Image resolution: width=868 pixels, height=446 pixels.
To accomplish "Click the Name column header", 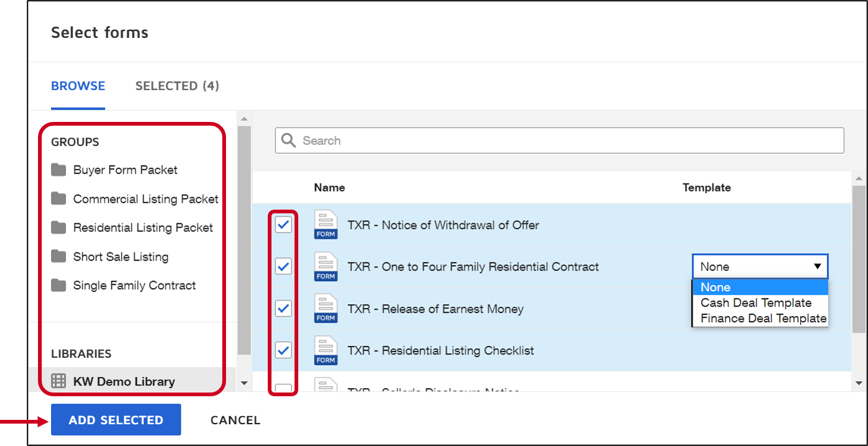I will [x=329, y=187].
